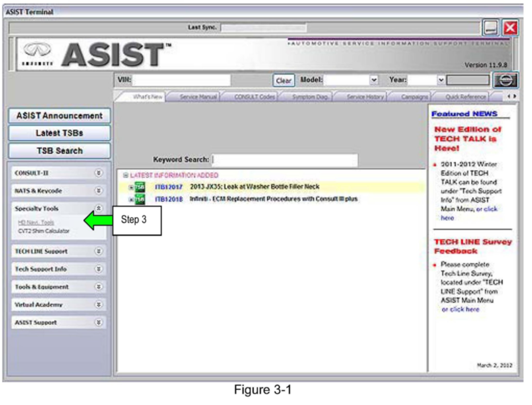
Task: Open the CONSULT Codes tab
Action: click(x=254, y=97)
